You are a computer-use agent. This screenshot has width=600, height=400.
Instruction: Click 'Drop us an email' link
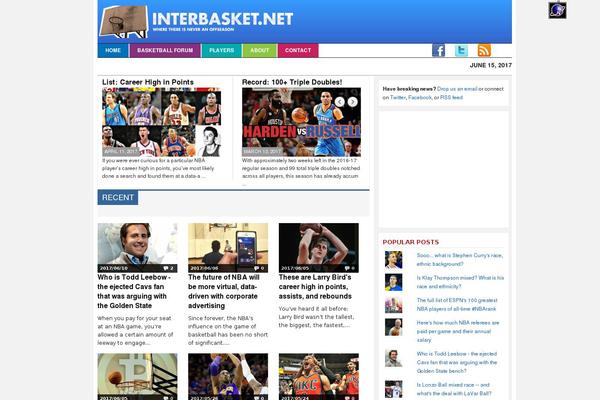457,89
